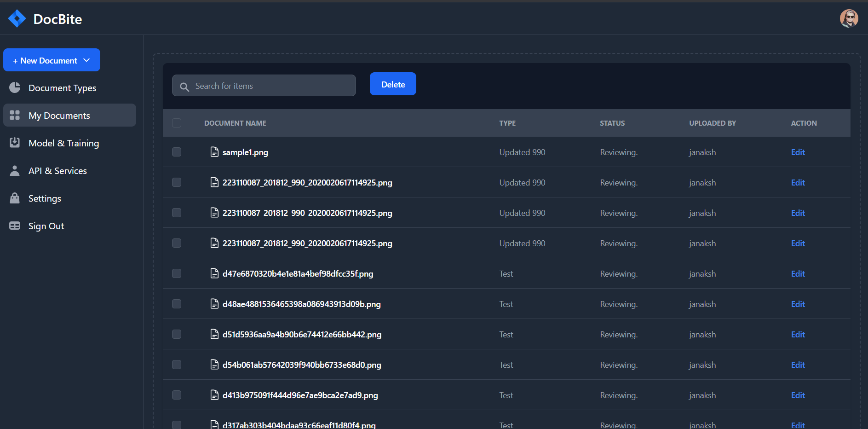
Task: Click the DocBite diamond logo icon
Action: tap(17, 19)
